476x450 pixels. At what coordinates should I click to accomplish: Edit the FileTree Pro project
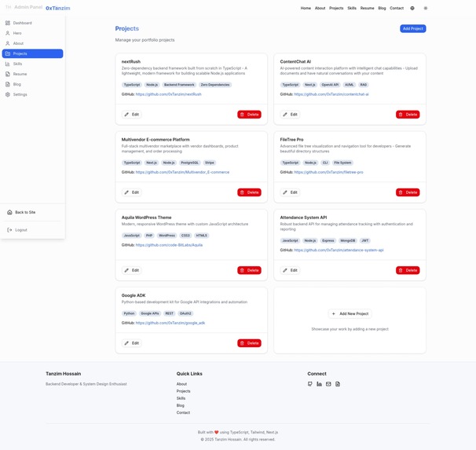(290, 192)
